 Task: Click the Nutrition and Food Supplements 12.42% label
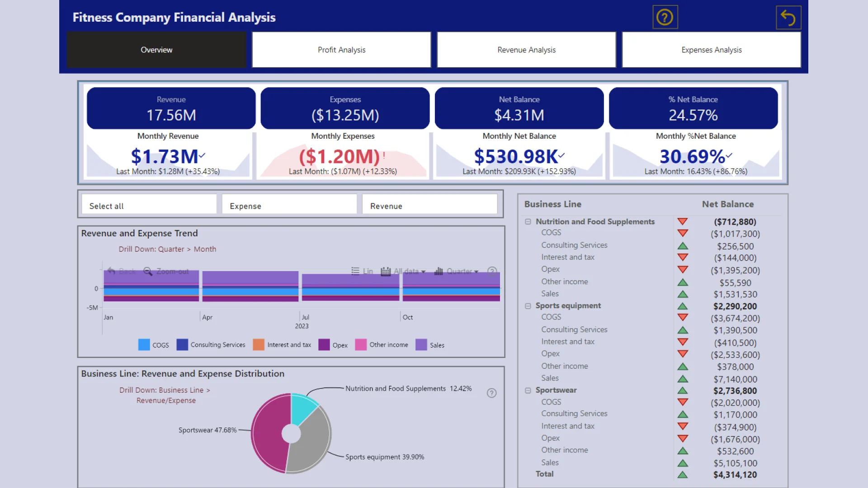tap(408, 389)
